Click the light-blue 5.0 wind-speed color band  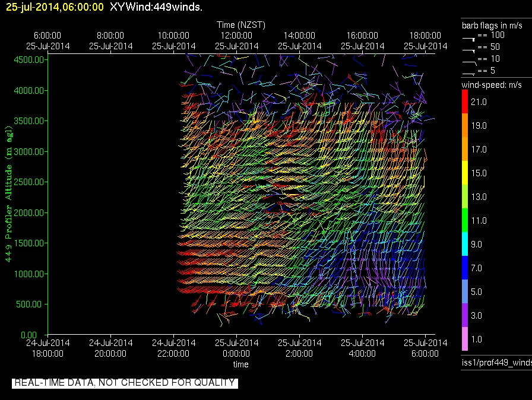click(465, 291)
